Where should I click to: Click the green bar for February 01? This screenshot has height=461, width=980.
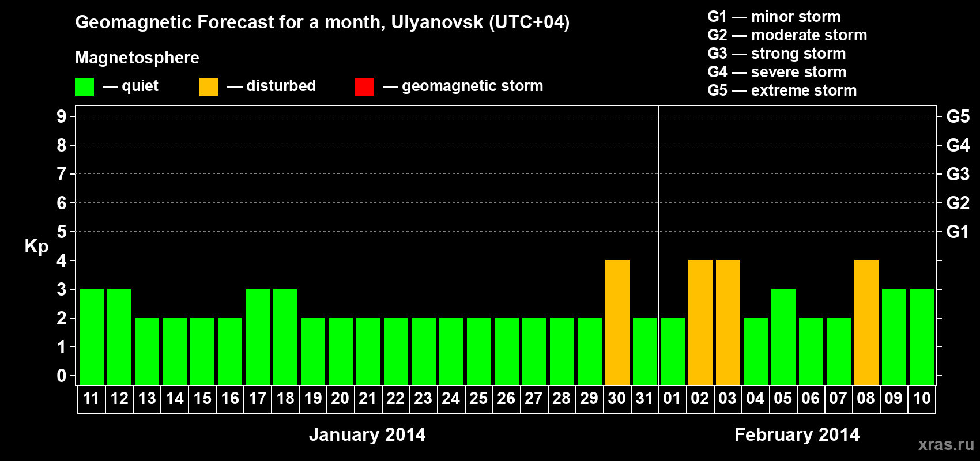pos(673,351)
